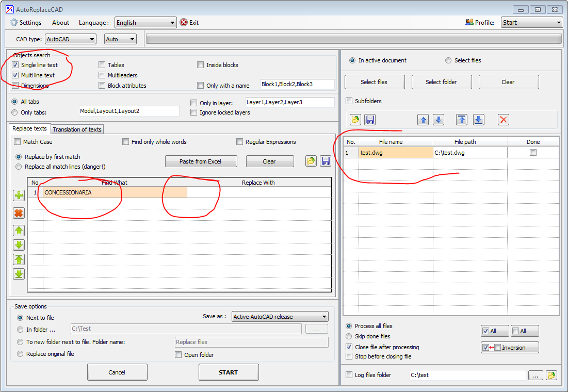Add a new replacement row with green plus icon
This screenshot has height=392, width=568.
19,195
